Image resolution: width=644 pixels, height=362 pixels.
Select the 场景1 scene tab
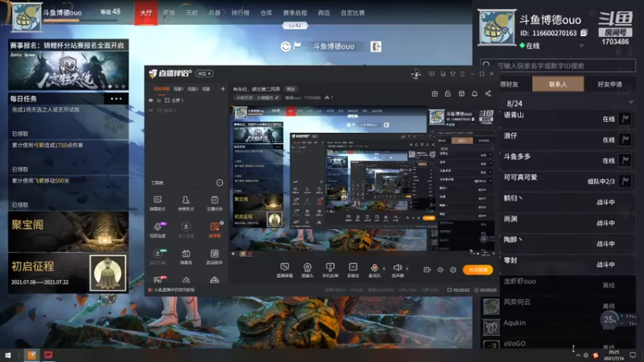[178, 88]
